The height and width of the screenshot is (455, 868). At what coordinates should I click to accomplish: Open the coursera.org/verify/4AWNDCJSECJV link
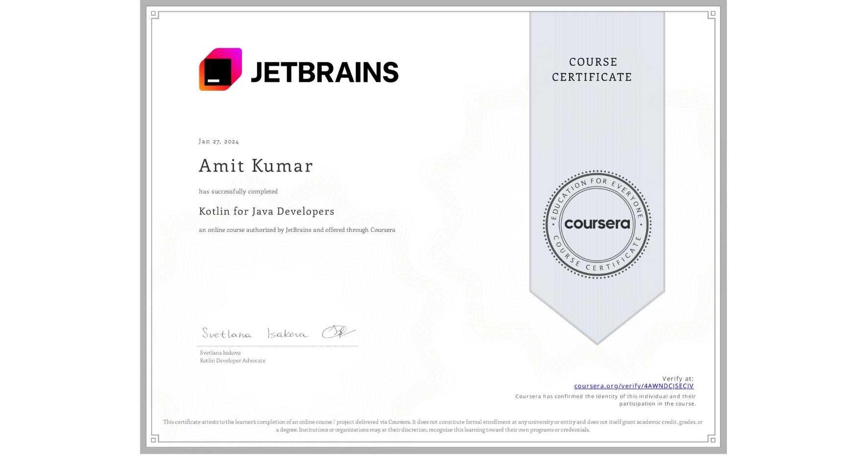point(633,386)
